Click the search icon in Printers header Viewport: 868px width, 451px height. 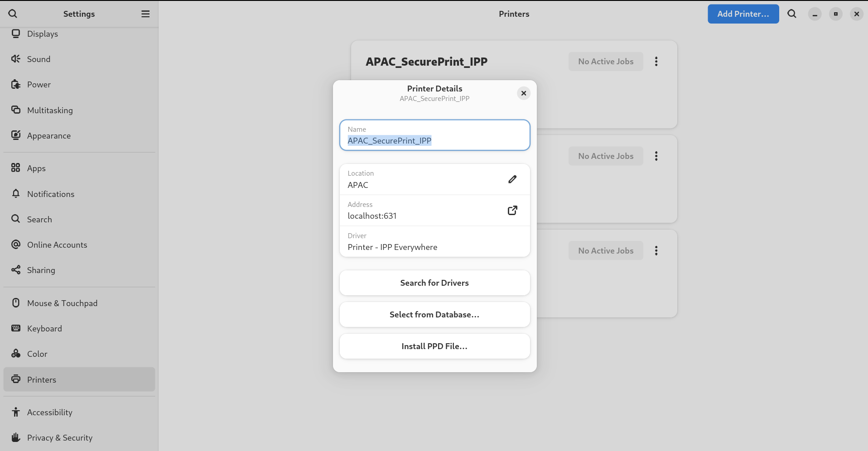(791, 14)
